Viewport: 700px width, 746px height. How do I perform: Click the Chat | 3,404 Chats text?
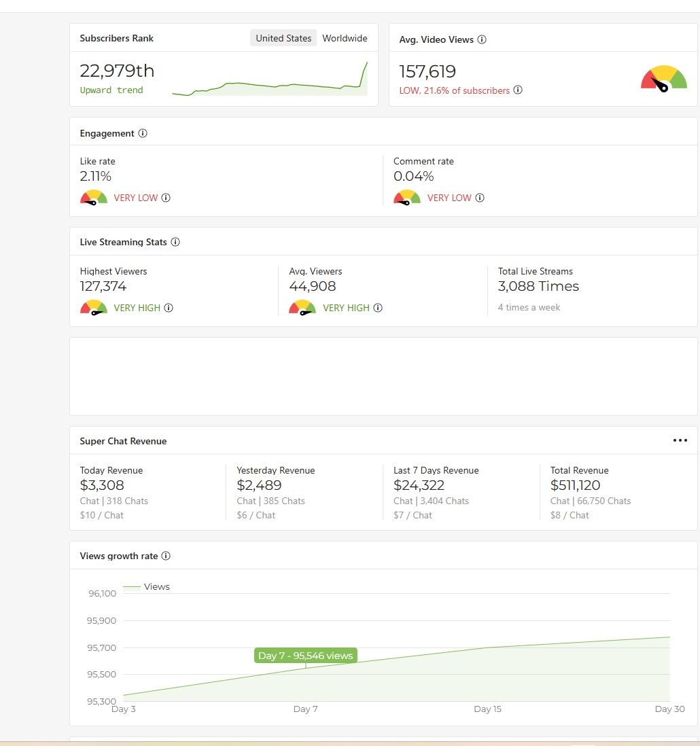click(431, 501)
